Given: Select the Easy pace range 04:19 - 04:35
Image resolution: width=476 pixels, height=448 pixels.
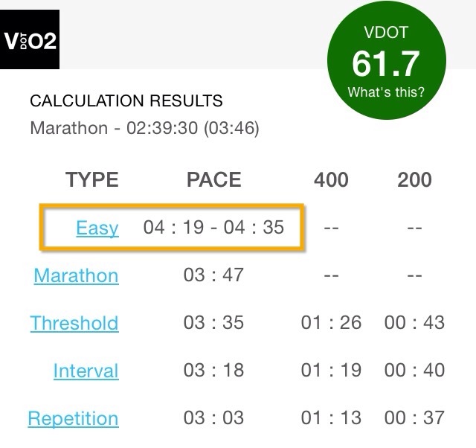Looking at the screenshot, I should [213, 227].
